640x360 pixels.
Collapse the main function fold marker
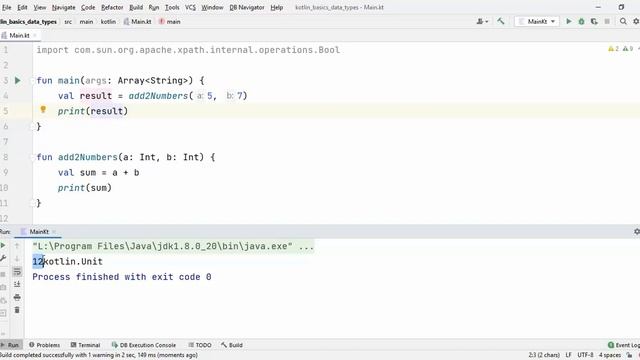coord(33,81)
